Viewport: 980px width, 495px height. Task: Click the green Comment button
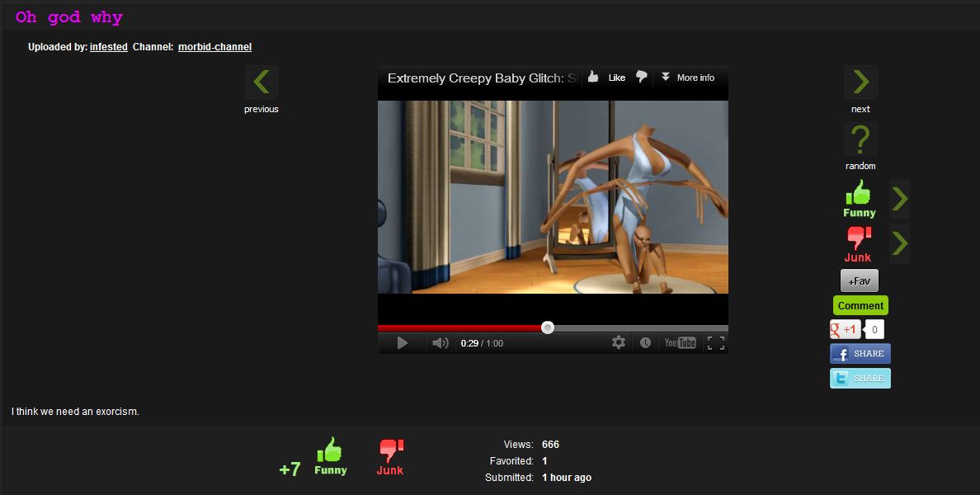tap(860, 305)
